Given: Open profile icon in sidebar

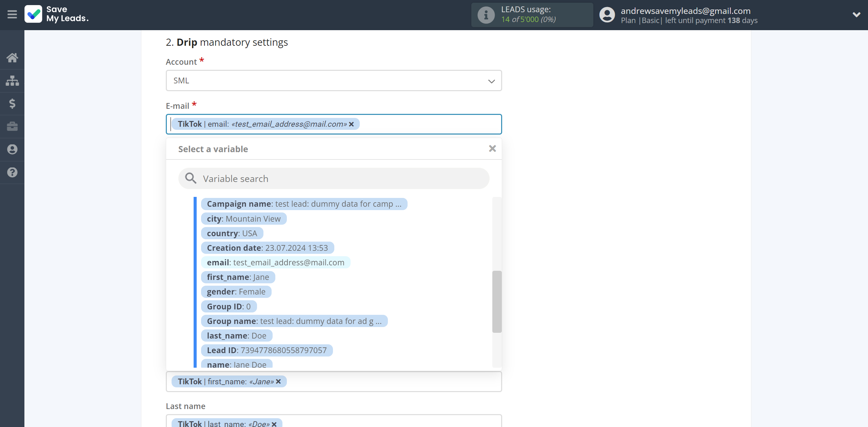Looking at the screenshot, I should point(12,149).
